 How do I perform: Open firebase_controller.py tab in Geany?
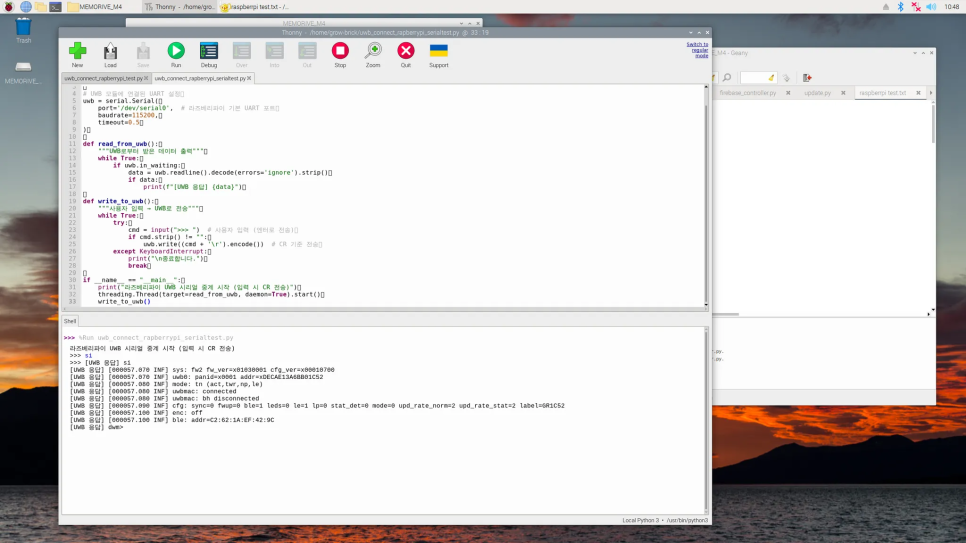[747, 93]
